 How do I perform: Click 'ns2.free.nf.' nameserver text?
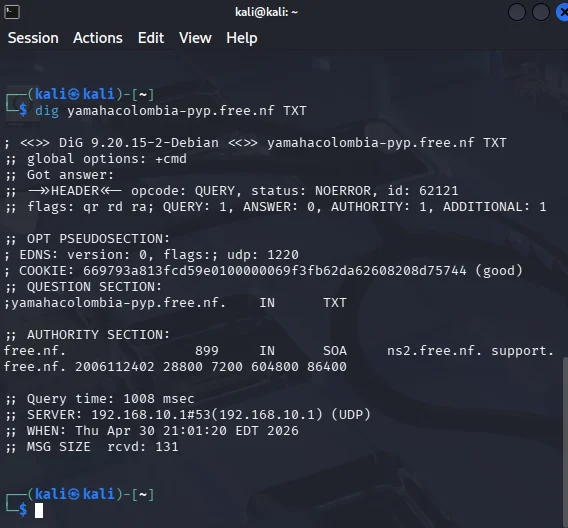tap(435, 351)
